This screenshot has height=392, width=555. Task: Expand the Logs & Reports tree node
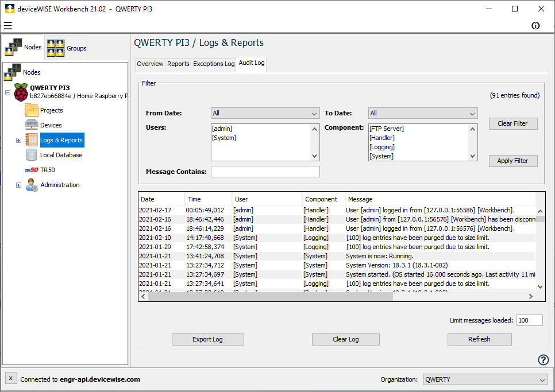coord(19,141)
